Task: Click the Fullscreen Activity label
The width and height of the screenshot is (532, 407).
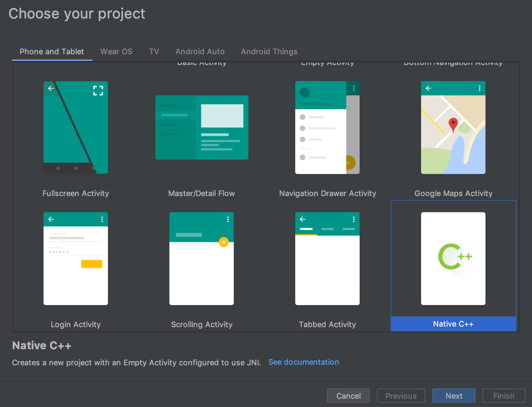Action: (x=76, y=193)
